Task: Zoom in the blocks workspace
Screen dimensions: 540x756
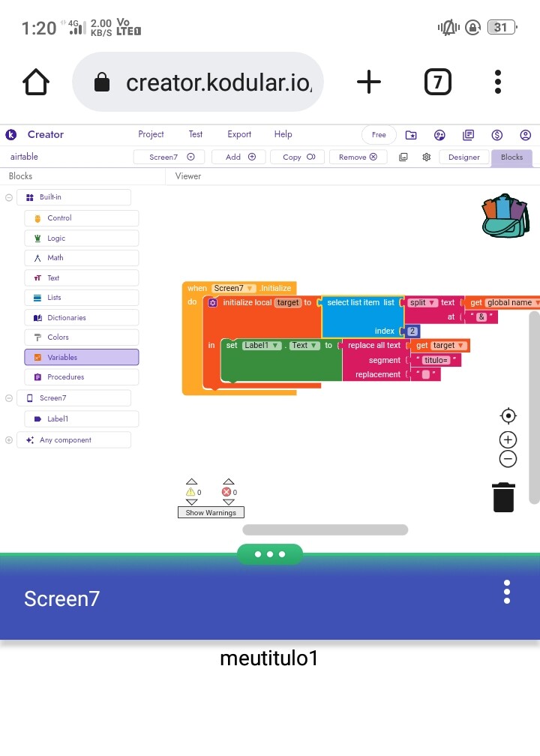Action: pos(508,439)
